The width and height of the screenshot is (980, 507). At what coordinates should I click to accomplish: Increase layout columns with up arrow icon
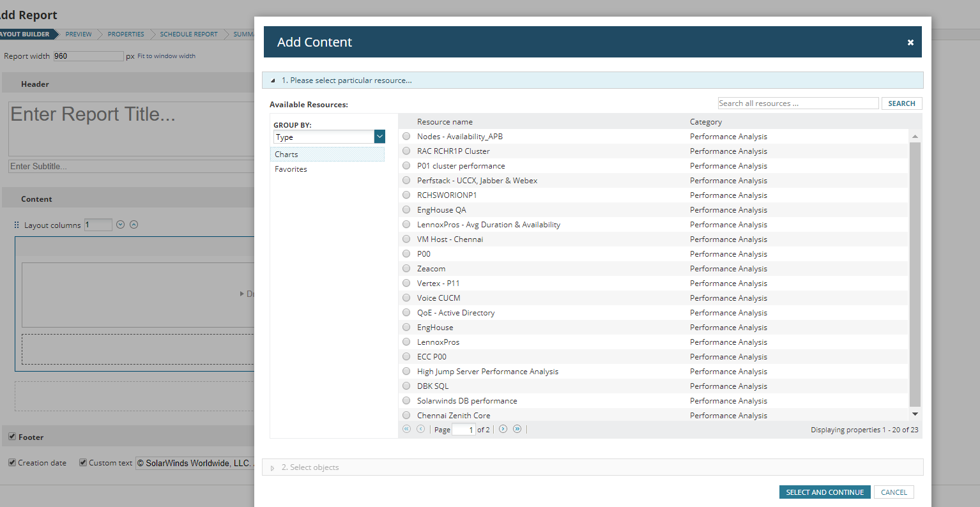click(x=134, y=225)
